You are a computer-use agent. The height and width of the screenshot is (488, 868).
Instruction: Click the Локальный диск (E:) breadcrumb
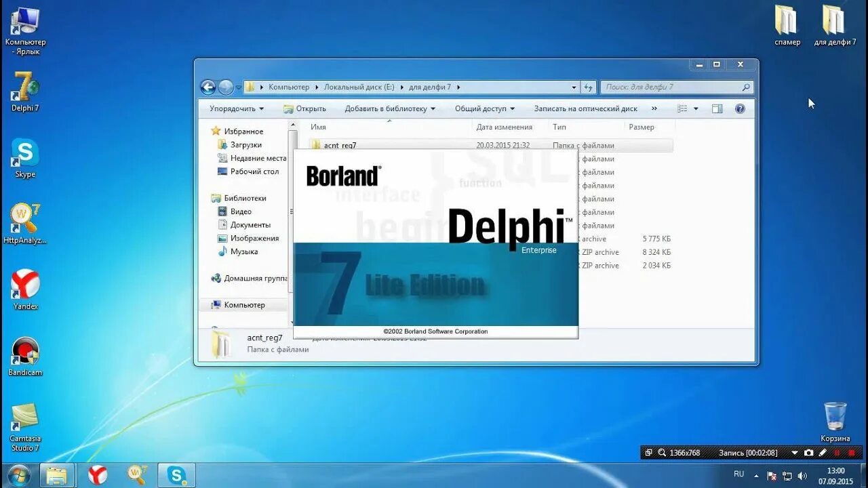pos(359,87)
